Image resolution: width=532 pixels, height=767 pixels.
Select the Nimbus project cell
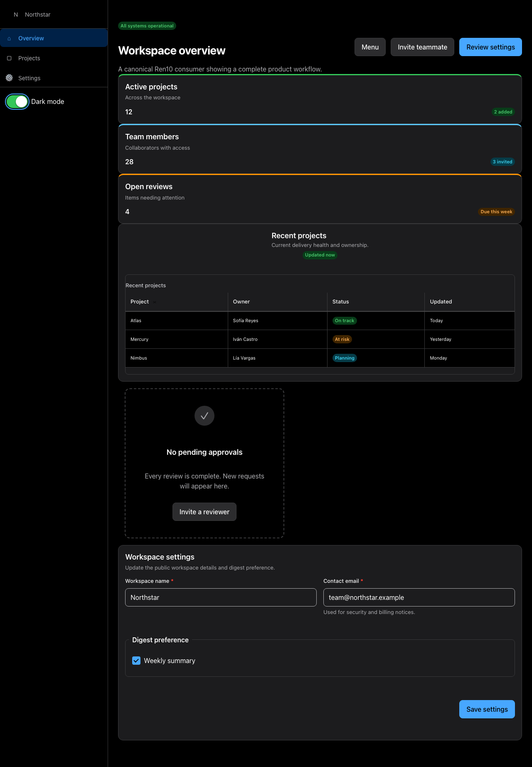pyautogui.click(x=177, y=358)
